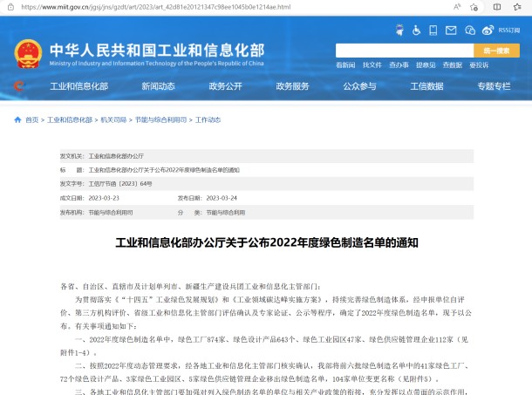
Task: Open the accessibility wheelchair icon
Action: click(x=417, y=30)
